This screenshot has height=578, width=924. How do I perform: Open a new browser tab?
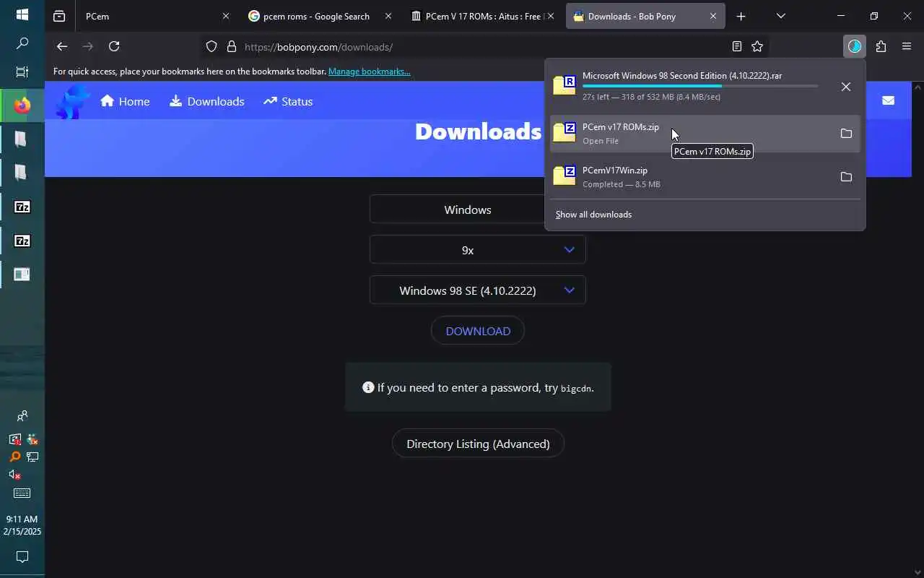coord(741,16)
